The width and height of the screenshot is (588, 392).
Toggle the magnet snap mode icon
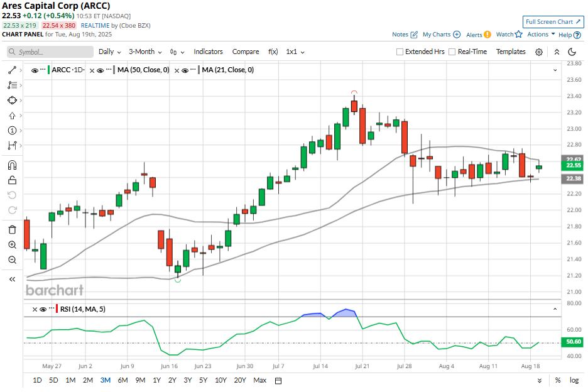12,165
